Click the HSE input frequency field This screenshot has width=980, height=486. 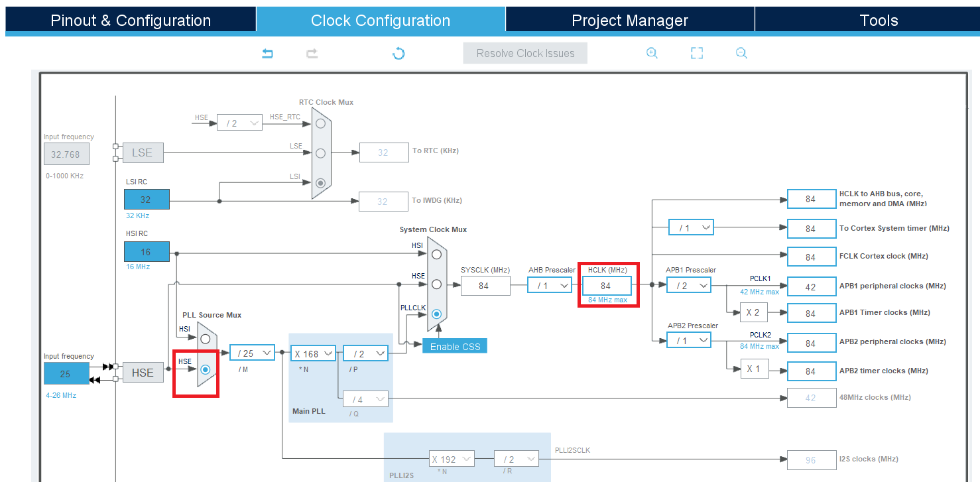click(x=66, y=374)
